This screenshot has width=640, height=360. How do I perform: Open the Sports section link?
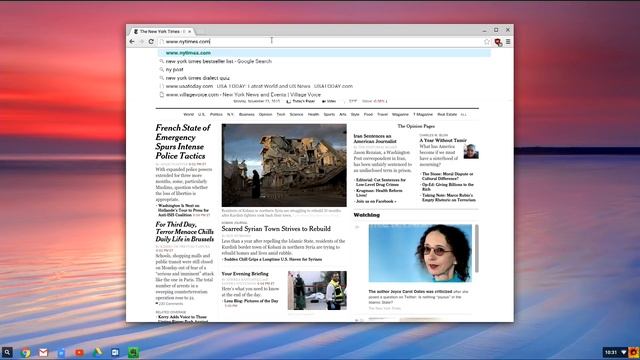point(329,115)
